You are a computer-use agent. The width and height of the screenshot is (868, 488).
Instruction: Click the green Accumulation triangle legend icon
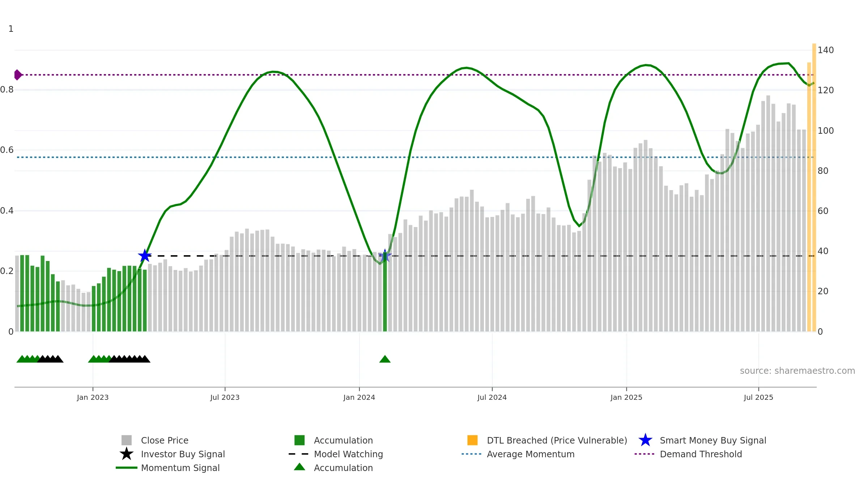tap(299, 467)
